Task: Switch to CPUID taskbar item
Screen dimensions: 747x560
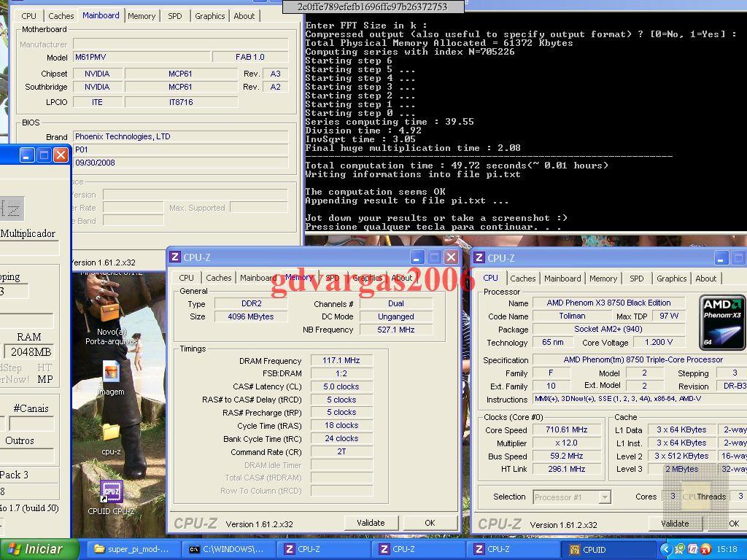Action: pos(607,550)
